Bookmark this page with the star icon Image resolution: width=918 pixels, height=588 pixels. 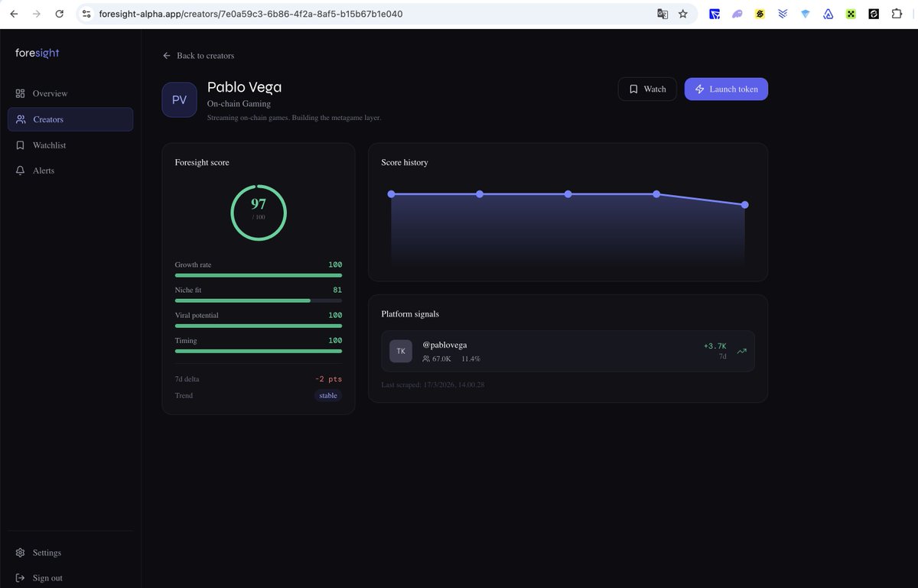683,14
